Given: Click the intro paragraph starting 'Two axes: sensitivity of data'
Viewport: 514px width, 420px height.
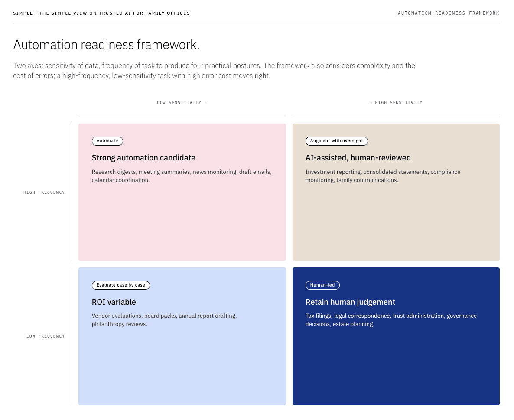Looking at the screenshot, I should (x=214, y=71).
